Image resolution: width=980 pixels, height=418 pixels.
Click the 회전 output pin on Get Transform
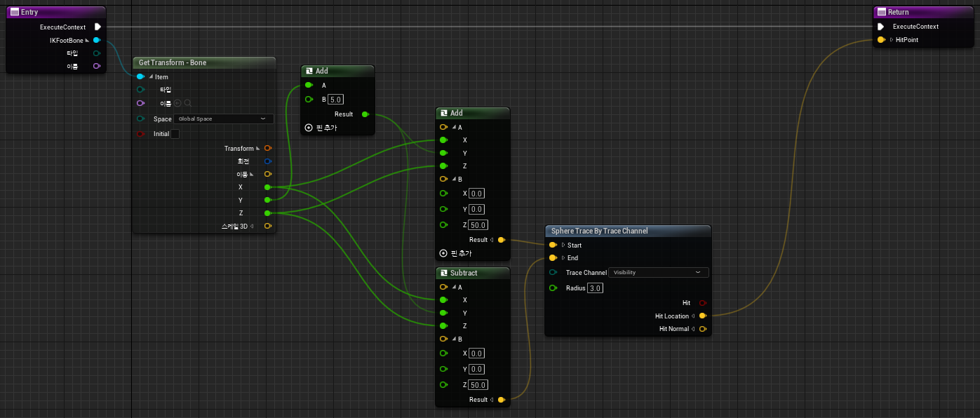tap(267, 161)
